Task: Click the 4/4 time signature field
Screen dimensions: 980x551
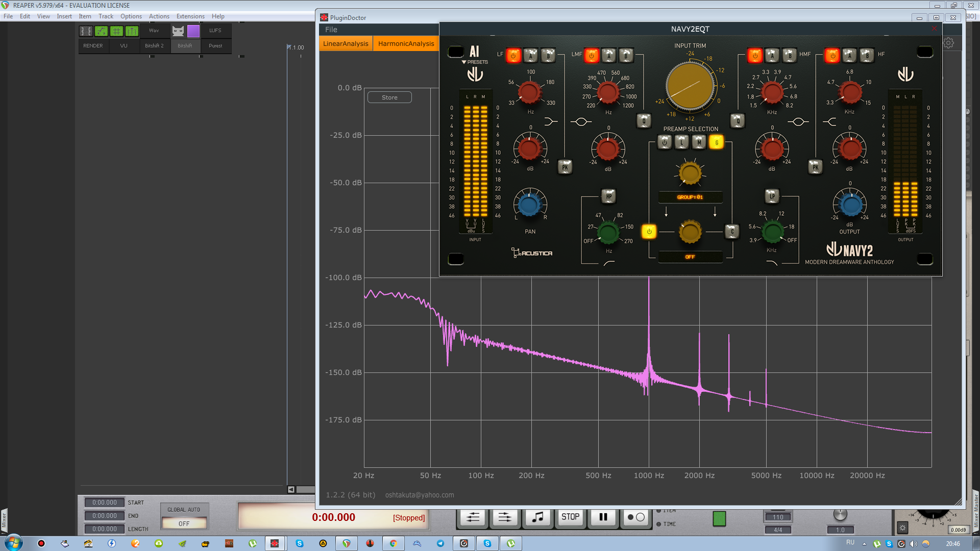Action: pyautogui.click(x=777, y=530)
